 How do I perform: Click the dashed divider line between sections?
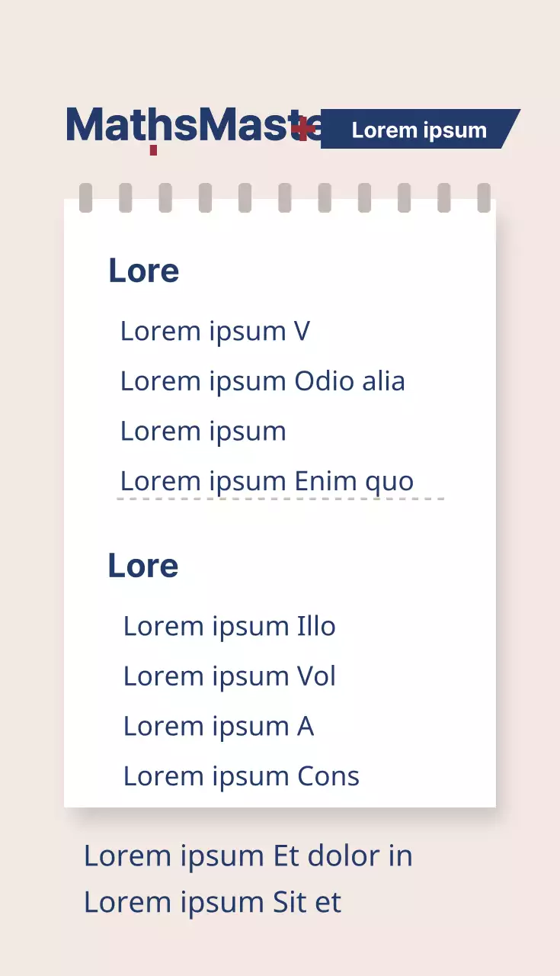[280, 499]
